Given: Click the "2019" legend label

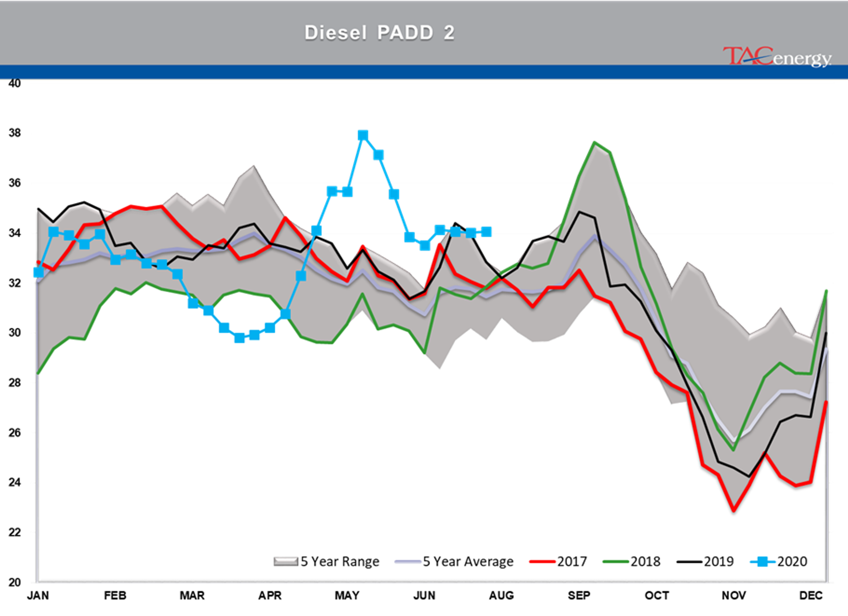Looking at the screenshot, I should coord(719,562).
